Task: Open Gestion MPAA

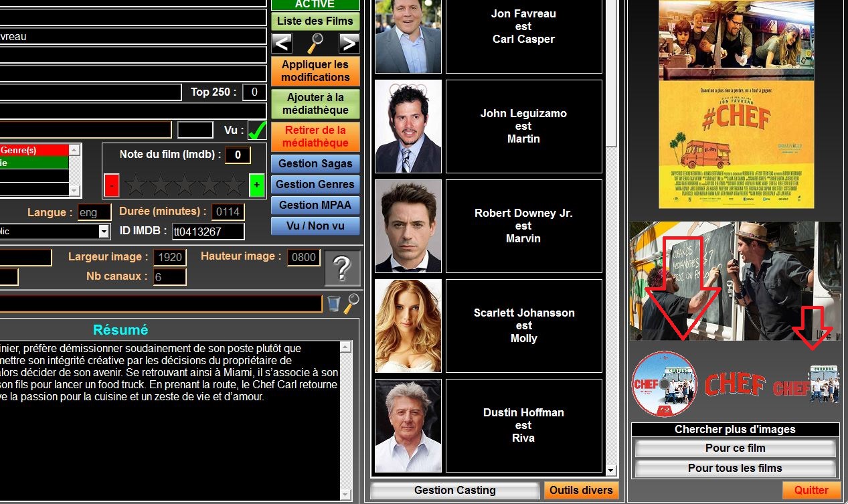Action: [315, 205]
